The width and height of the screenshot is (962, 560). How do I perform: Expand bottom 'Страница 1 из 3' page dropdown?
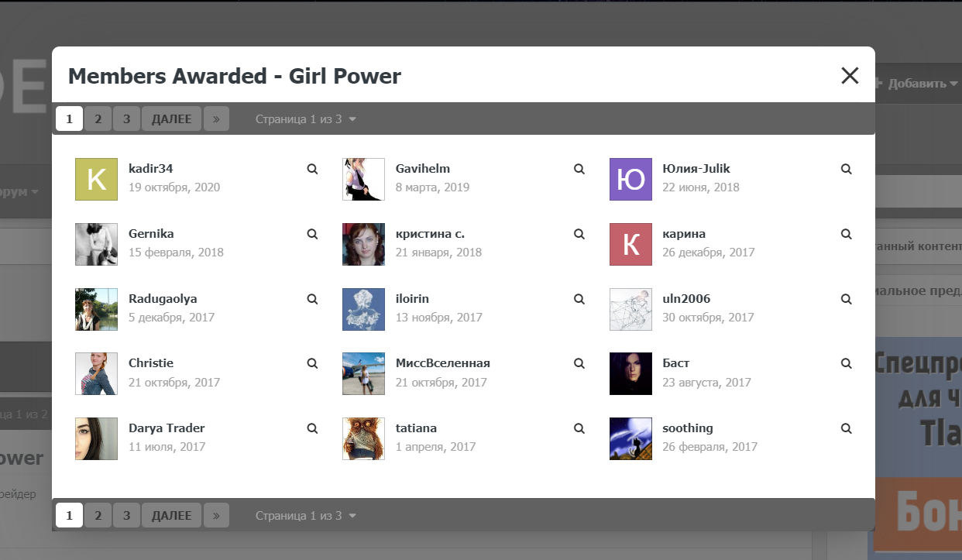(306, 516)
